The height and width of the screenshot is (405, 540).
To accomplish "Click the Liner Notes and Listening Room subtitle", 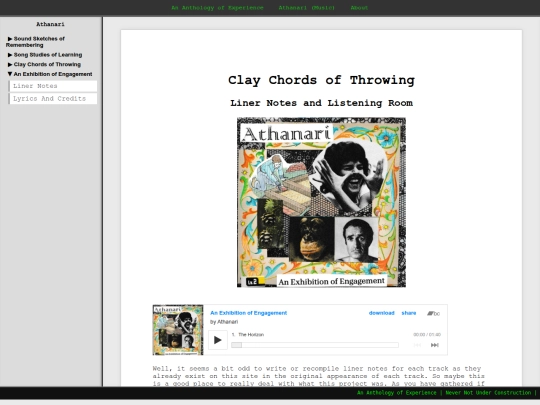I will pos(321,103).
